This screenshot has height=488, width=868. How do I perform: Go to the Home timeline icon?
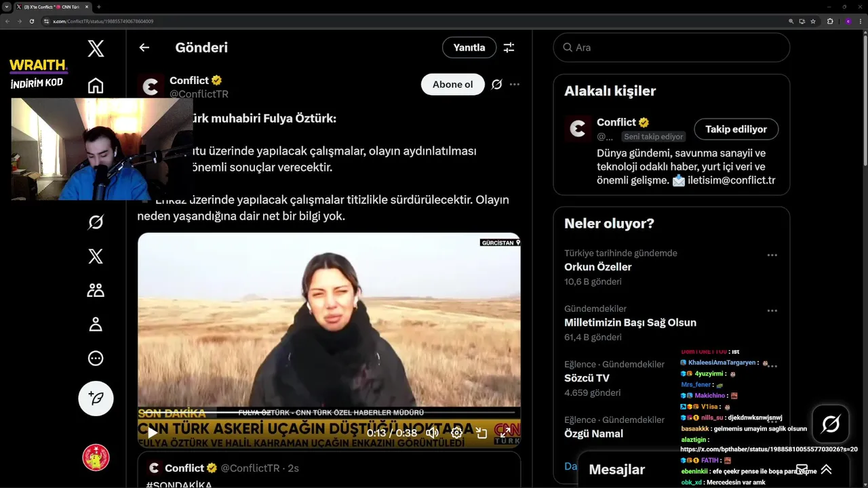[x=96, y=86]
